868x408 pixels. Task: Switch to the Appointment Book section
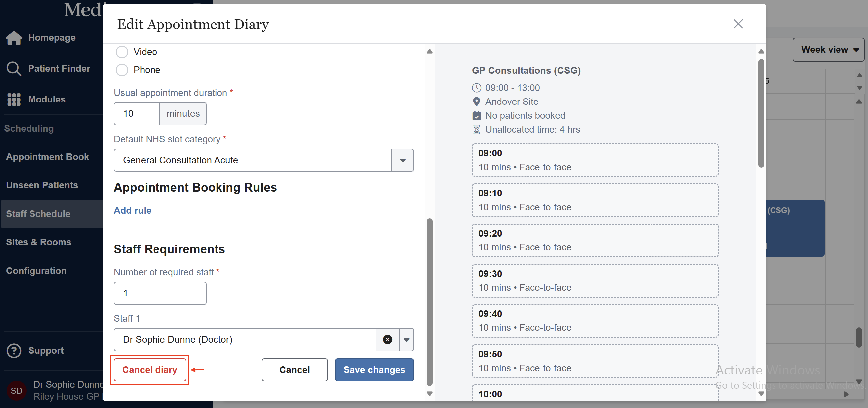[47, 157]
